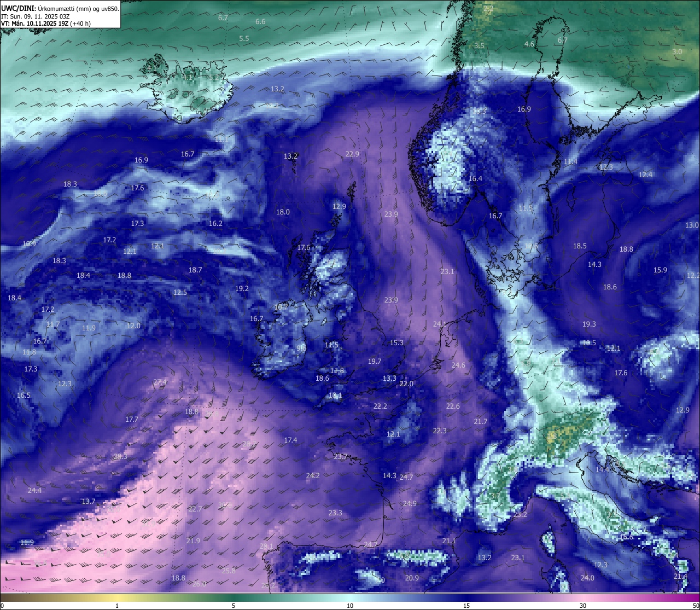
Task: Click the "IT: Sun. 09. 11. 2025 03Z" line
Action: tap(36, 16)
